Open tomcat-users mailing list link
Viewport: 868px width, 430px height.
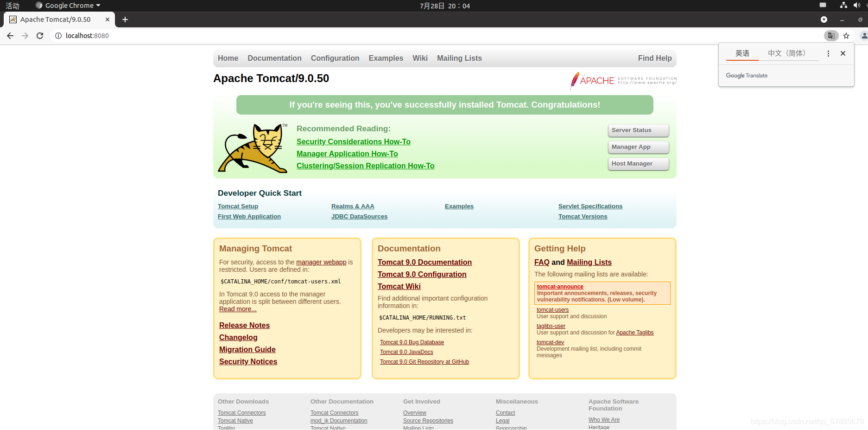tap(552, 310)
